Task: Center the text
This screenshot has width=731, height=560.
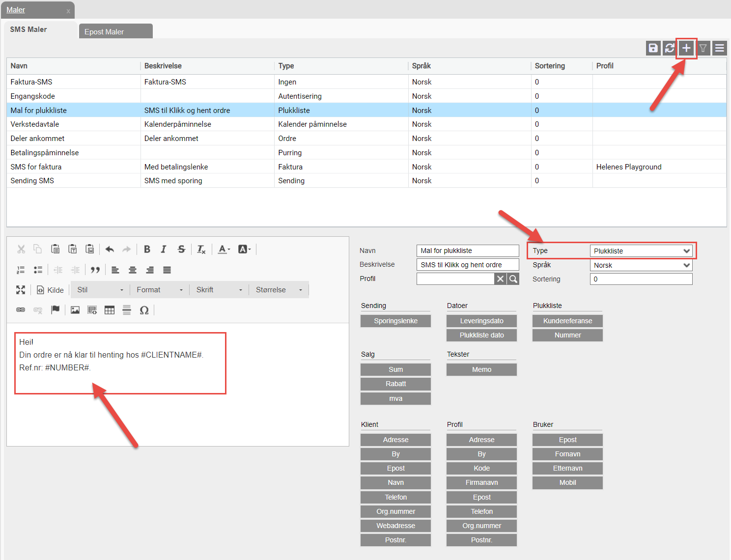Action: point(133,270)
